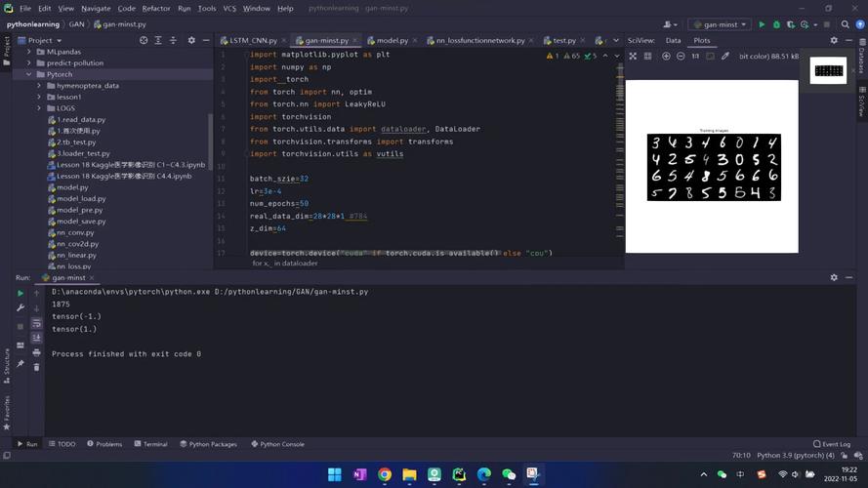Open the Python Packages tool window
The width and height of the screenshot is (868, 488).
tap(208, 444)
